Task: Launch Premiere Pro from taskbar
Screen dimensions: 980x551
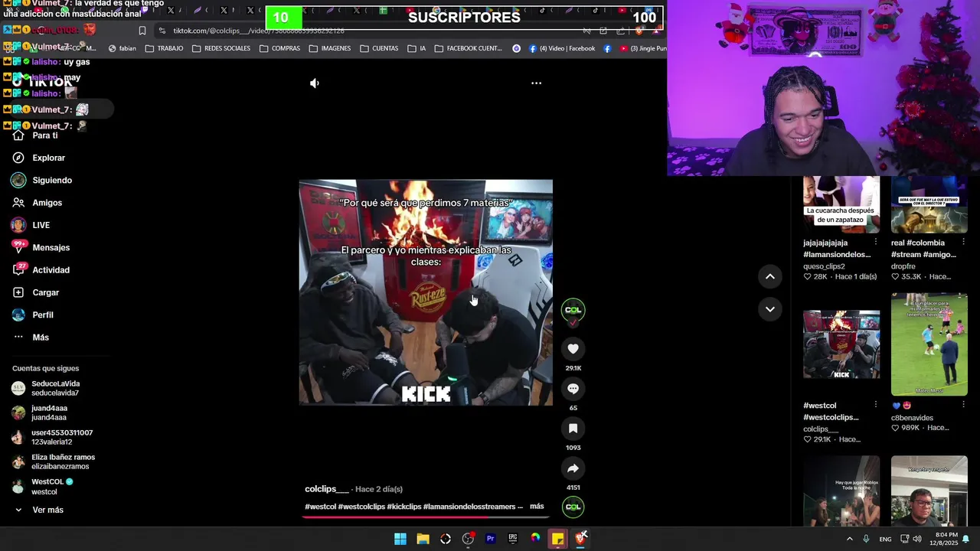Action: coord(490,539)
